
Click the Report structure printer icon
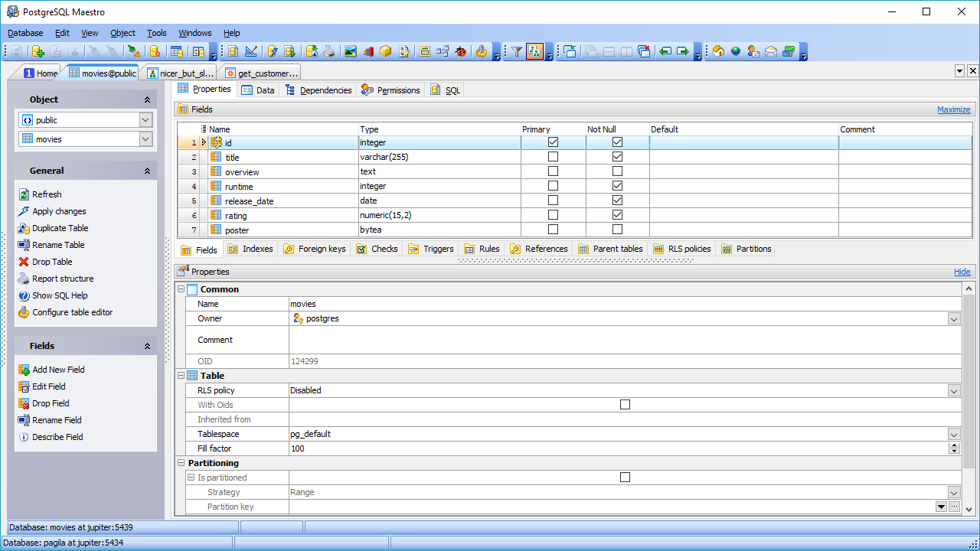click(x=24, y=279)
